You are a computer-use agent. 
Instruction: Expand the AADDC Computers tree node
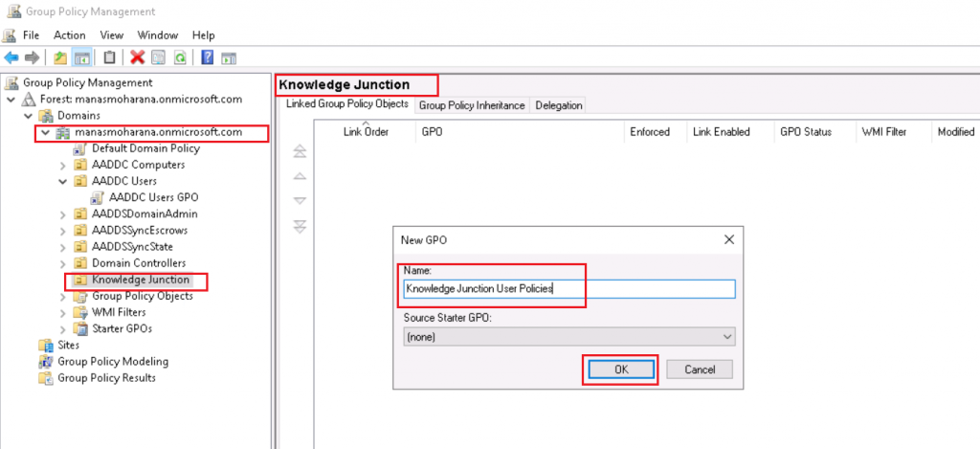pyautogui.click(x=63, y=166)
